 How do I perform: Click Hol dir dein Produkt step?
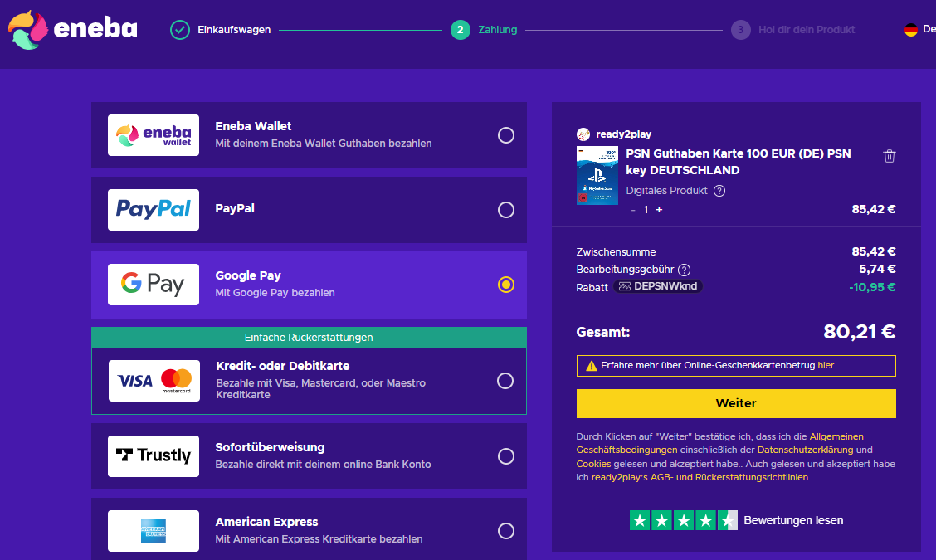(807, 30)
